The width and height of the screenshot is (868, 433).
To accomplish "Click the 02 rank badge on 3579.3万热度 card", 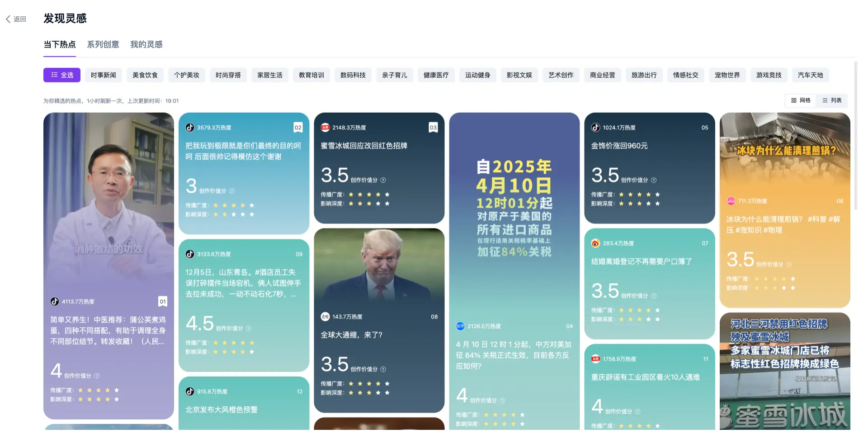I will (x=298, y=128).
